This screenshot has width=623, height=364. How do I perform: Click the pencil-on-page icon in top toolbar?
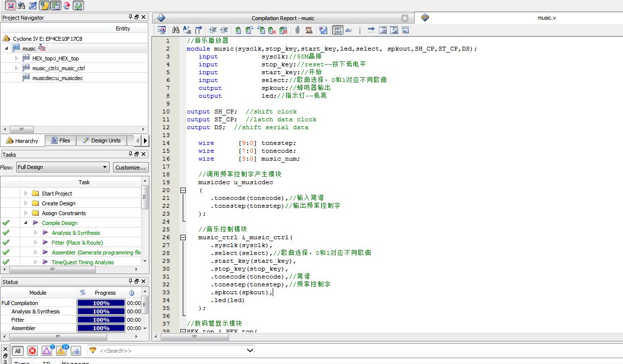tap(32, 5)
